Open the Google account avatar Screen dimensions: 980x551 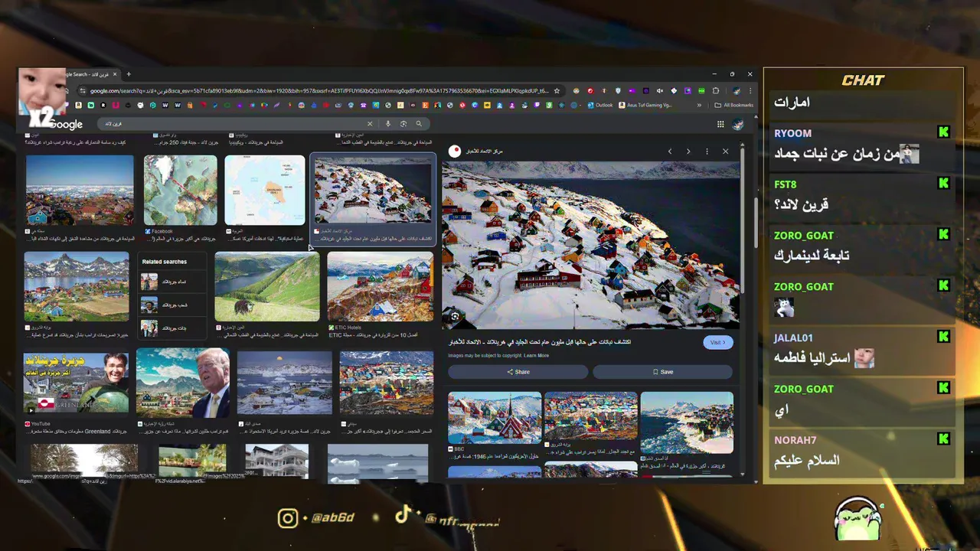pyautogui.click(x=739, y=124)
